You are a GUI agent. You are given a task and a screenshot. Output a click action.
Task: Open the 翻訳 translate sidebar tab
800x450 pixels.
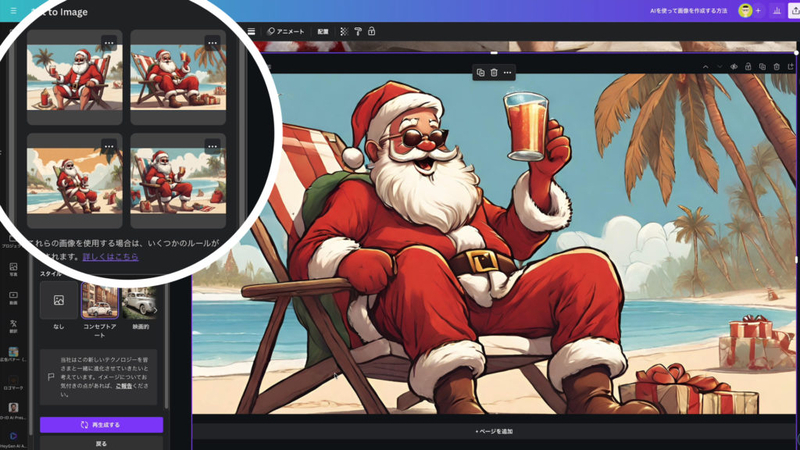pyautogui.click(x=14, y=327)
